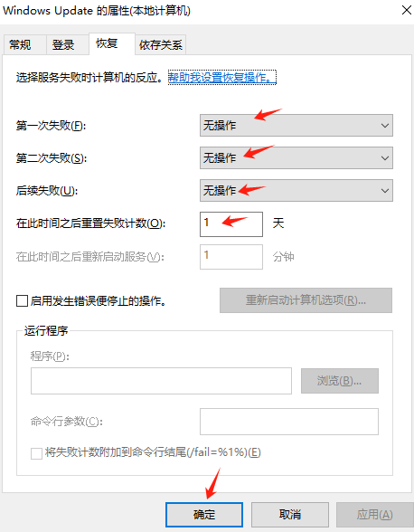Screen dimensions: 414x532
Task: Open the 登录 tab
Action: (x=67, y=44)
